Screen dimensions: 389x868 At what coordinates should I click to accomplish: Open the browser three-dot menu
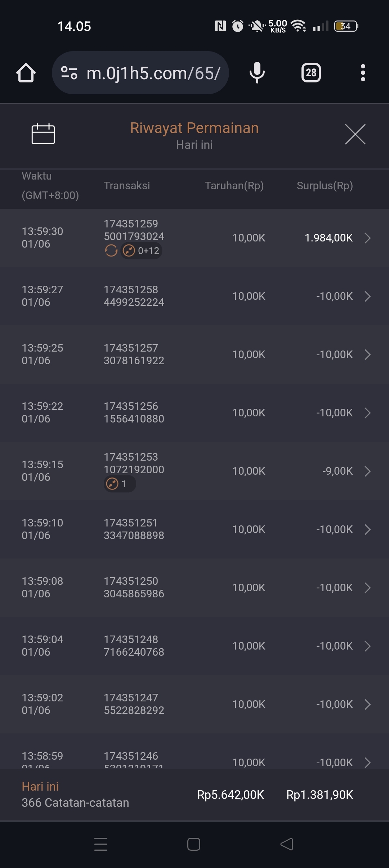[363, 73]
